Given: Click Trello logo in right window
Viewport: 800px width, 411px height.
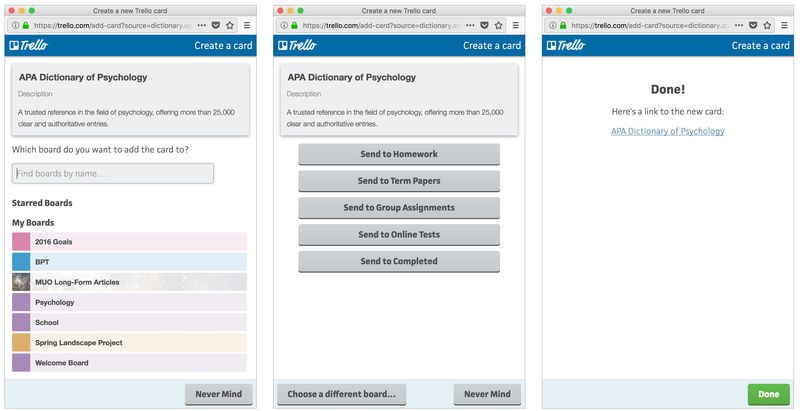Looking at the screenshot, I should [x=566, y=45].
